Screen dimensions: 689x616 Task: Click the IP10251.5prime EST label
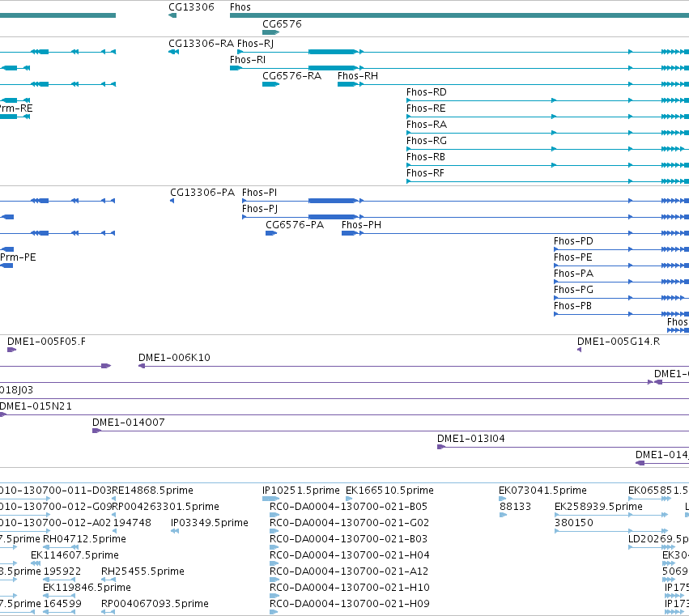tap(301, 491)
